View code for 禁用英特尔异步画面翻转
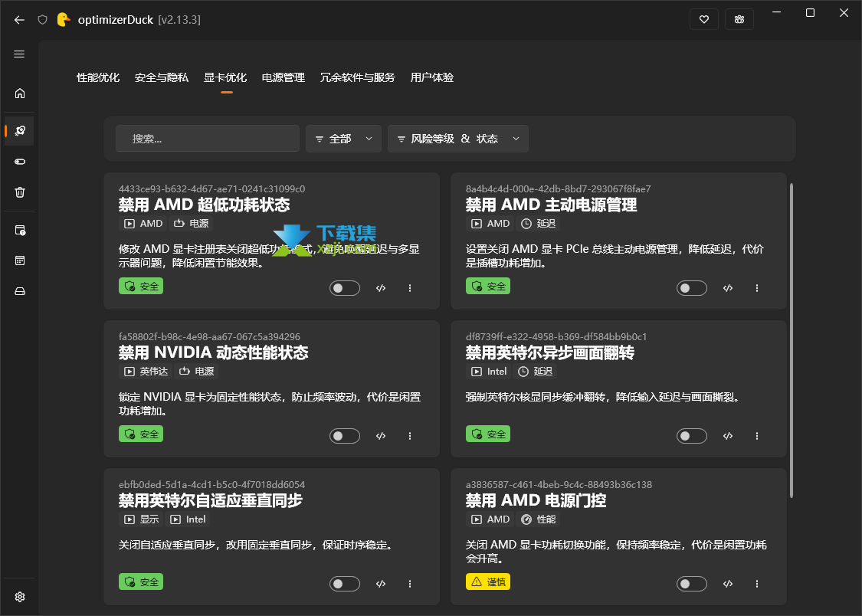The height and width of the screenshot is (616, 862). point(728,436)
